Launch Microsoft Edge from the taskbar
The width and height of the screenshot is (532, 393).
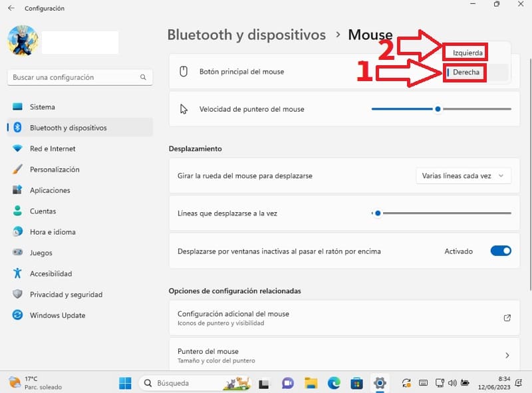pyautogui.click(x=333, y=383)
